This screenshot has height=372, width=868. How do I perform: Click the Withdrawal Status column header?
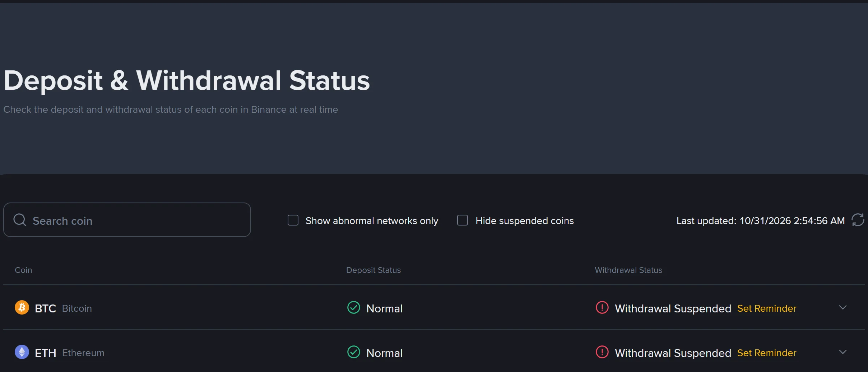(628, 270)
